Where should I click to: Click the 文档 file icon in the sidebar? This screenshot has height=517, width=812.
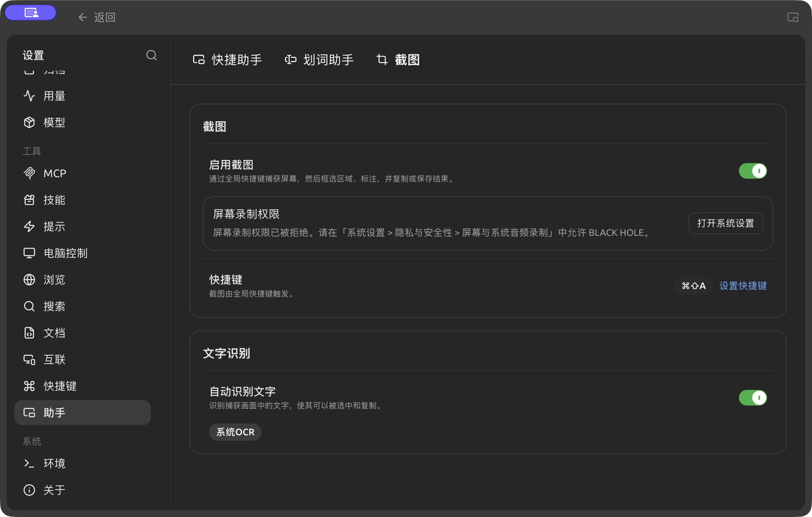[x=29, y=333]
